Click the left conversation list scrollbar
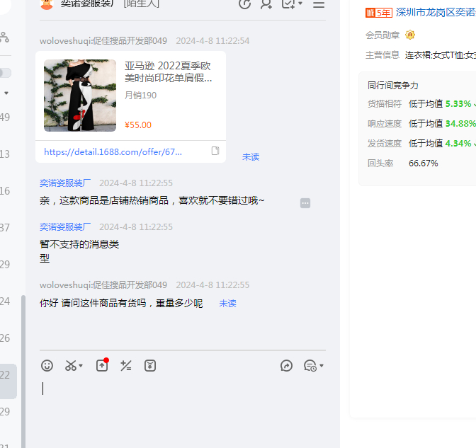 [23, 372]
